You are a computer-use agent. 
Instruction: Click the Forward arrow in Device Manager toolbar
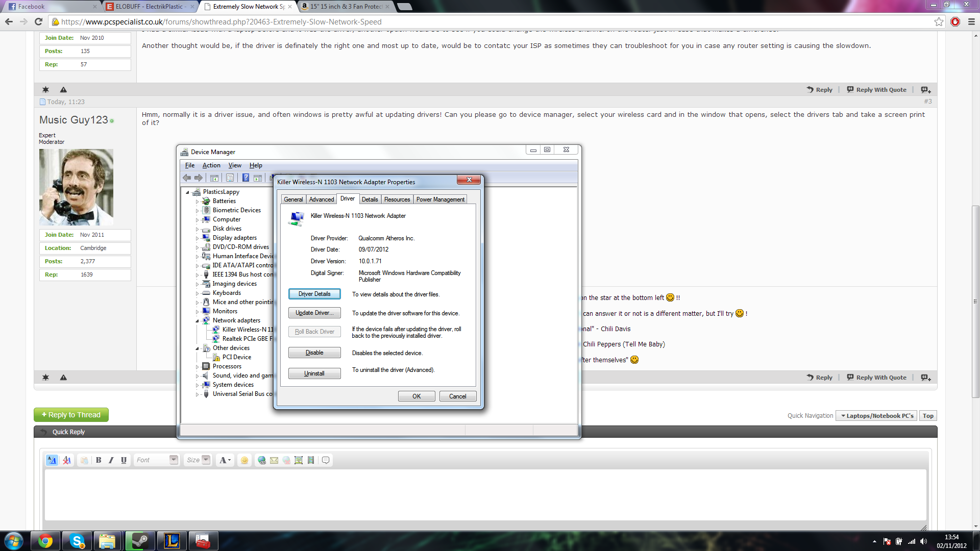click(x=199, y=178)
